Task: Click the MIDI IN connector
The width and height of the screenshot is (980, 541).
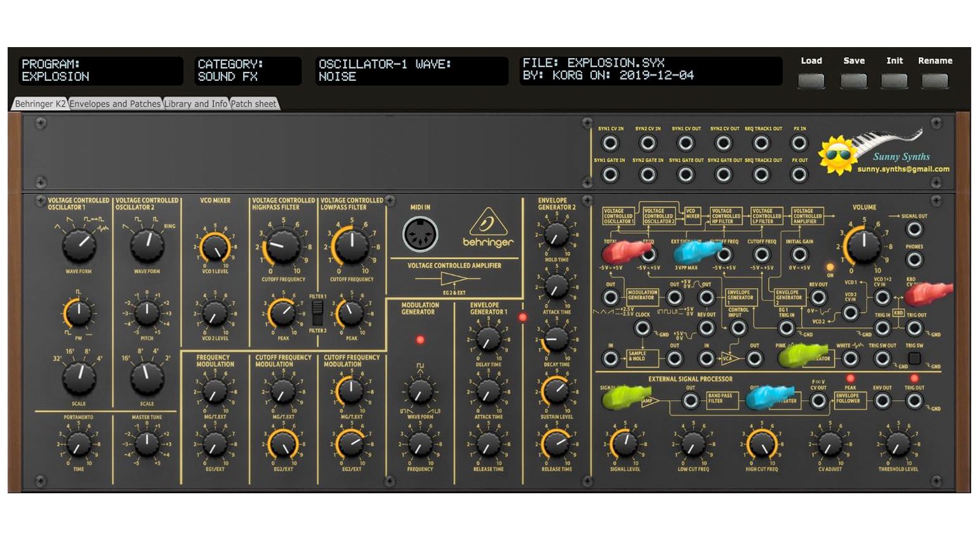Action: pyautogui.click(x=420, y=234)
